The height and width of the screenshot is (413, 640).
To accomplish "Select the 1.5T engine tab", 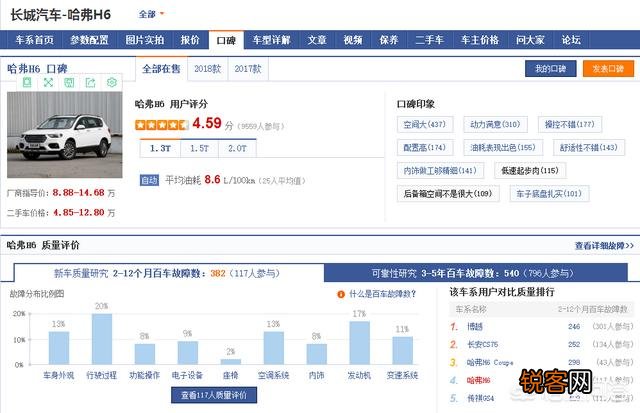I will pos(199,148).
